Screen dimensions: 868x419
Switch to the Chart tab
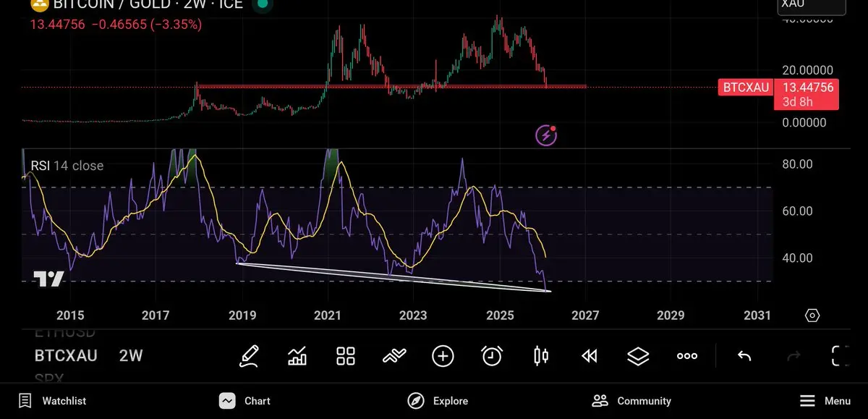pyautogui.click(x=245, y=401)
